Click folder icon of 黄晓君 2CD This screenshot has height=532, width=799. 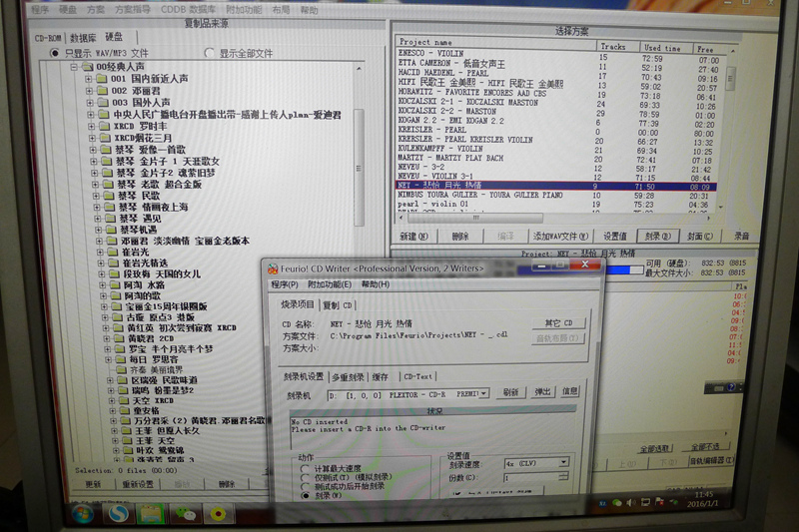(119, 338)
